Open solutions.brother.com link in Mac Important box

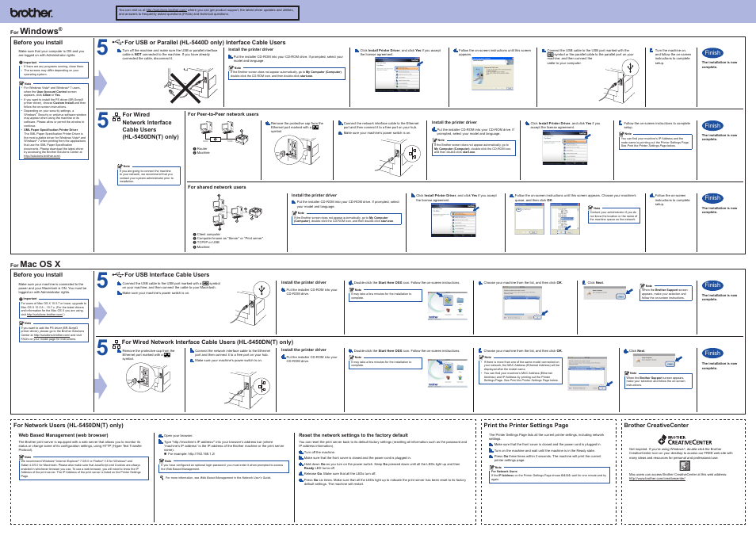(x=45, y=314)
